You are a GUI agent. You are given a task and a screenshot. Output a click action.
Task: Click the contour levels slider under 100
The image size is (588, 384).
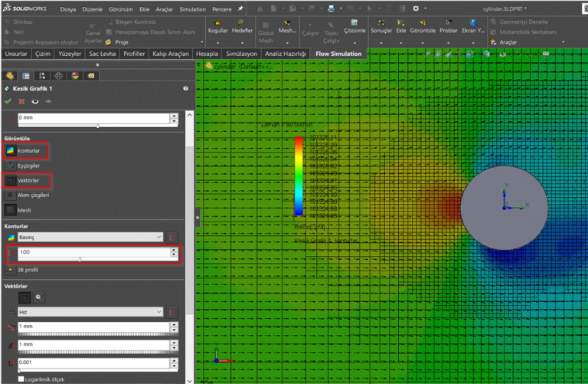click(80, 260)
